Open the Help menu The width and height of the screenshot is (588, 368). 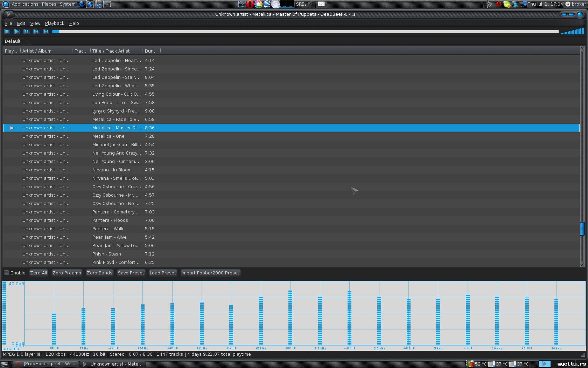[x=74, y=23]
